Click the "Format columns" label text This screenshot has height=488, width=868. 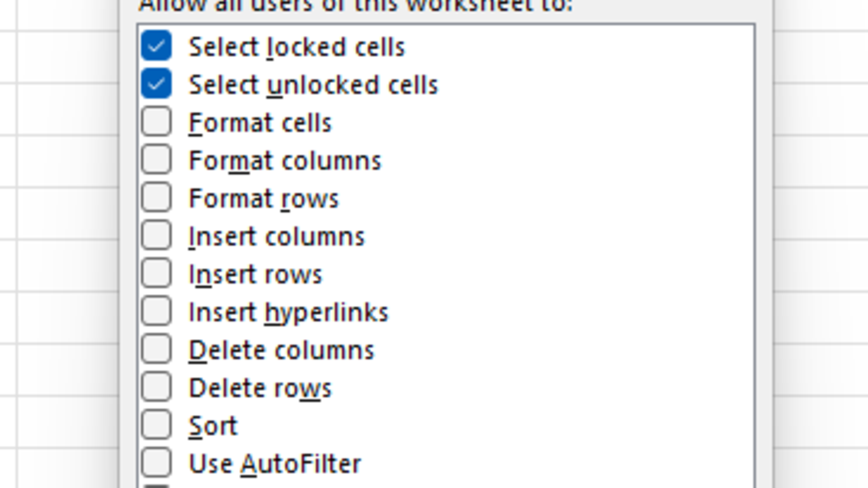(285, 161)
